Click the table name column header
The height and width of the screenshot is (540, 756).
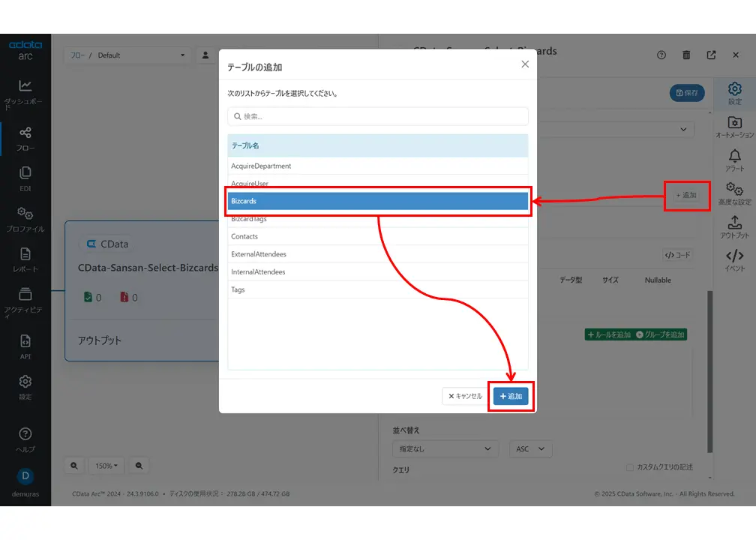coord(377,145)
